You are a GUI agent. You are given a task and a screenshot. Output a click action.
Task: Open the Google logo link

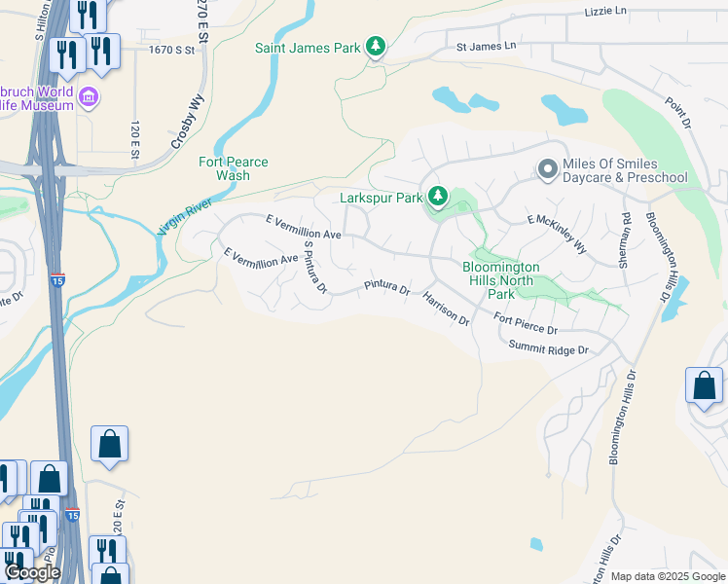click(x=32, y=572)
